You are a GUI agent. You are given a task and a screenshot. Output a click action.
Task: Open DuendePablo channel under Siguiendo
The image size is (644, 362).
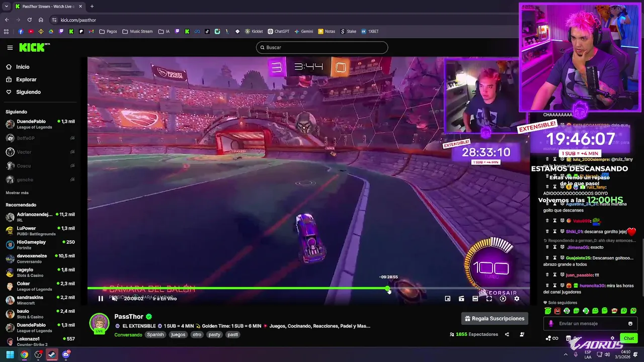tap(40, 124)
